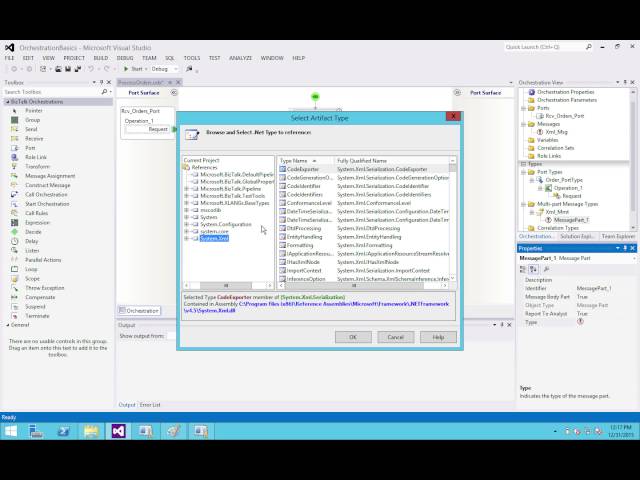The height and width of the screenshot is (480, 640).
Task: Select the Call Orchestration shape
Action: point(46,195)
